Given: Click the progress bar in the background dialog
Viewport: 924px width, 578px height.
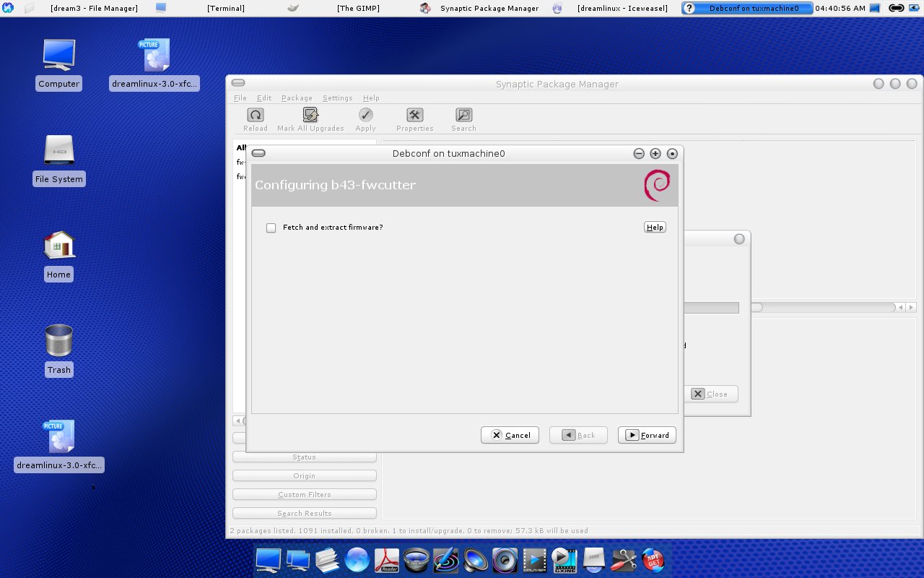Looking at the screenshot, I should 711,308.
